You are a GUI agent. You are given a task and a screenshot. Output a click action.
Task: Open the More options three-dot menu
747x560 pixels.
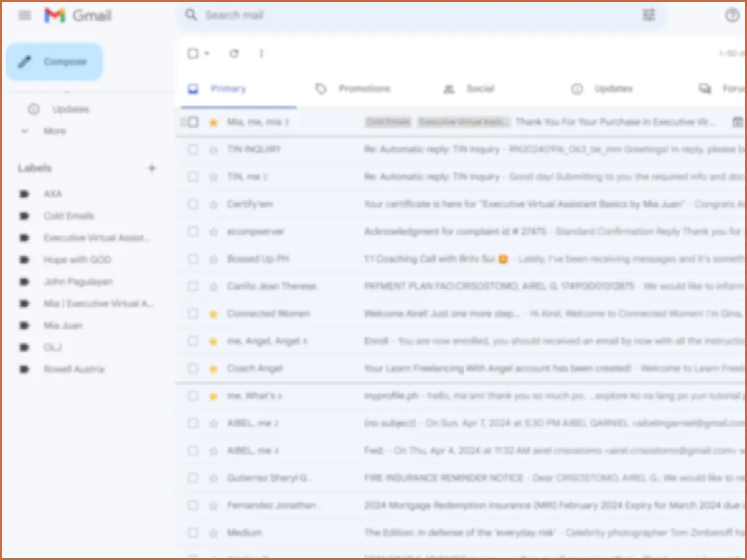click(261, 54)
